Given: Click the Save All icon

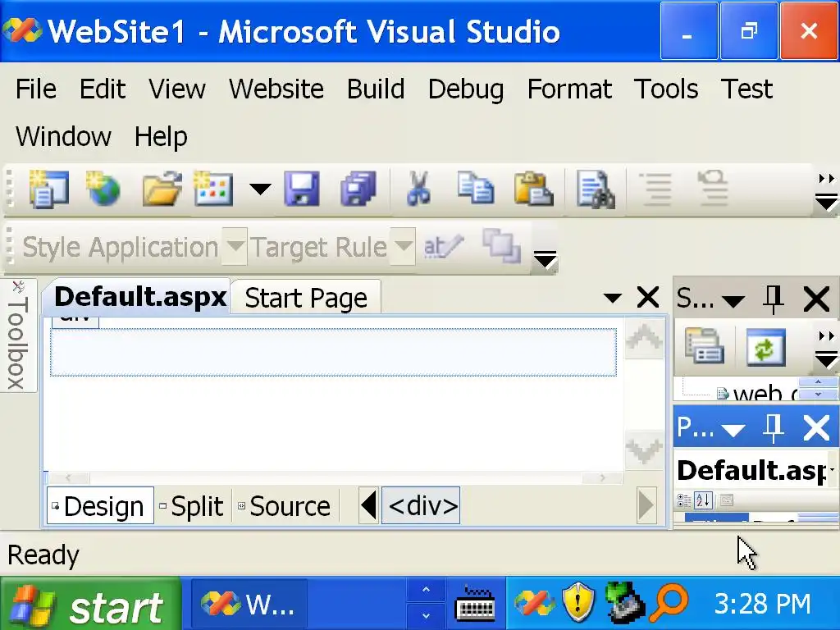Looking at the screenshot, I should 358,189.
